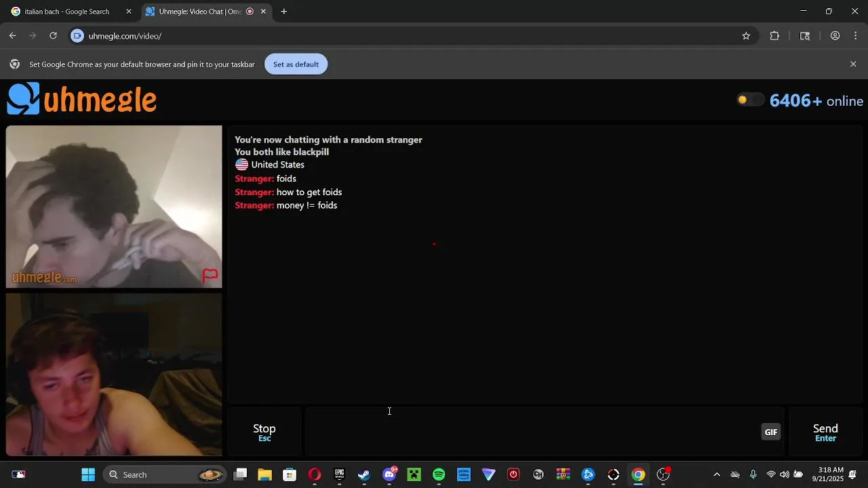Click the Uhmegle logo

click(x=82, y=100)
